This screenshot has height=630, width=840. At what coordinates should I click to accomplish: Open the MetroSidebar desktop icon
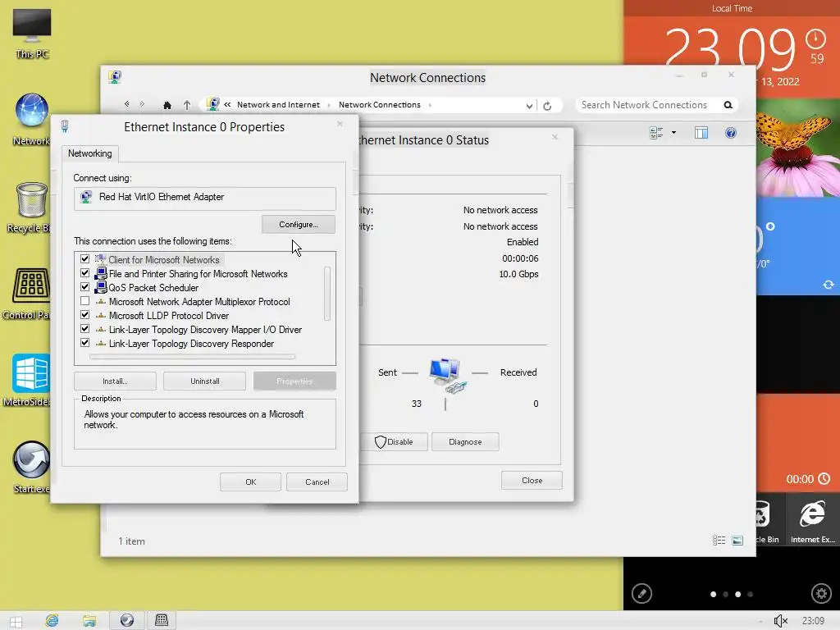pyautogui.click(x=30, y=379)
